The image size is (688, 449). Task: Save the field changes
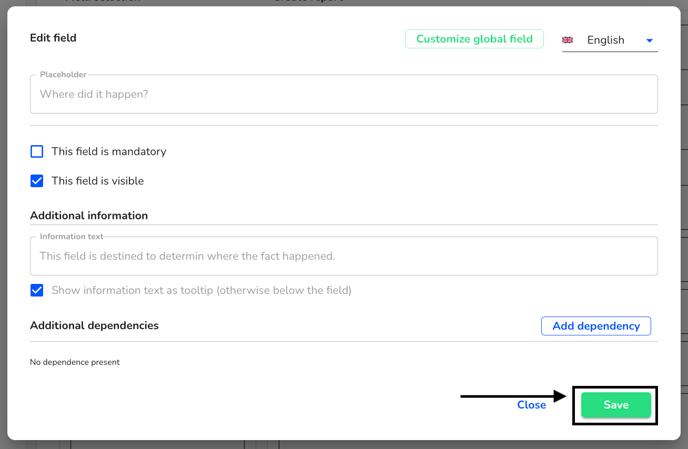(616, 405)
